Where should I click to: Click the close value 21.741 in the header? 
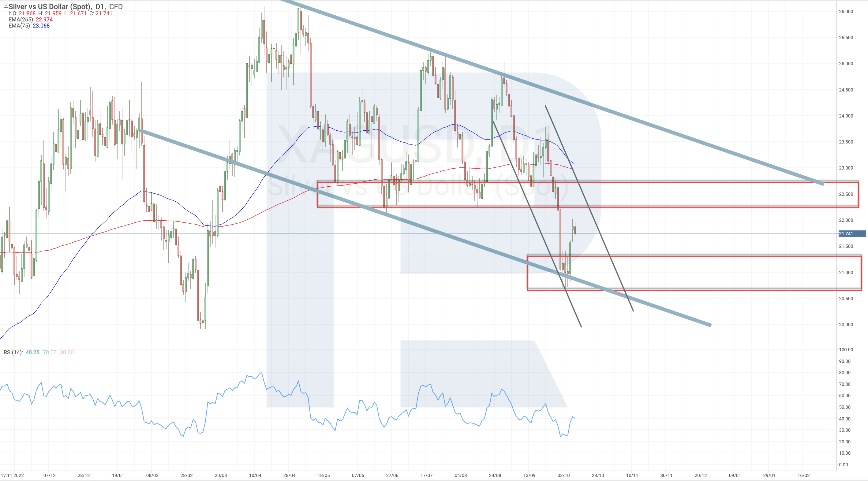(x=104, y=13)
